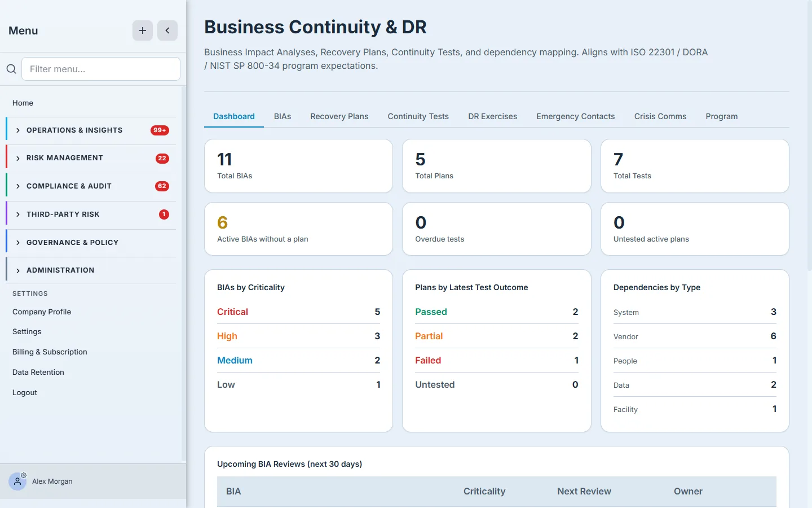Open the Settings link in sidebar

point(27,332)
